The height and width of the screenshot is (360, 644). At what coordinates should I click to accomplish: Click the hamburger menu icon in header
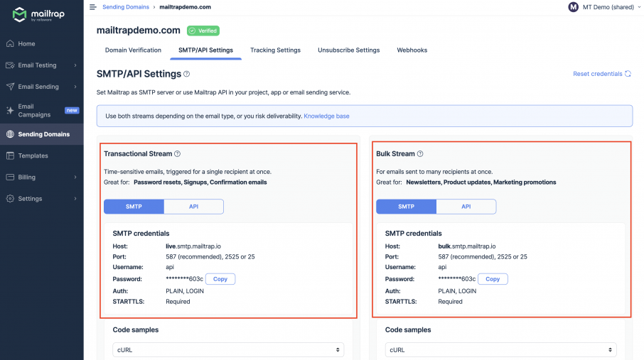(93, 7)
